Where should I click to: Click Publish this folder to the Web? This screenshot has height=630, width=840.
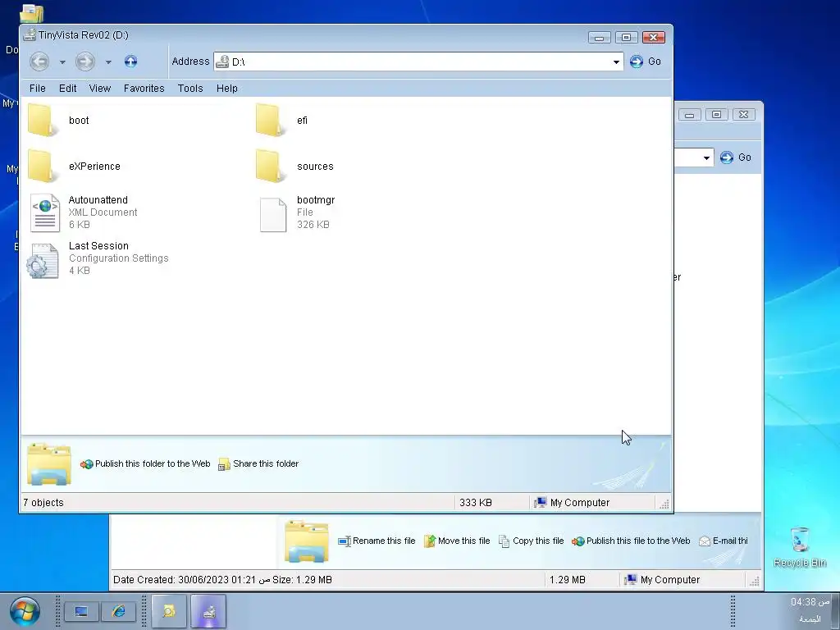pyautogui.click(x=145, y=464)
